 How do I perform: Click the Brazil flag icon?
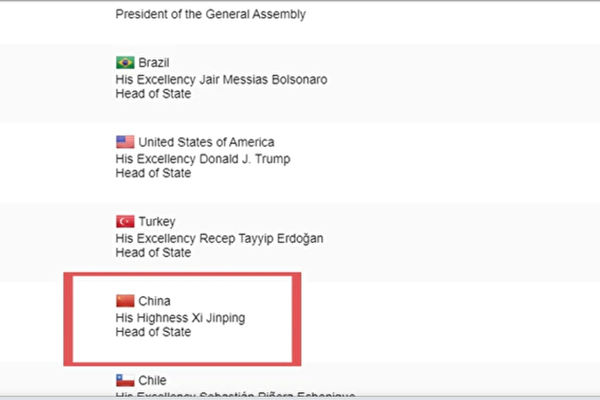[125, 63]
